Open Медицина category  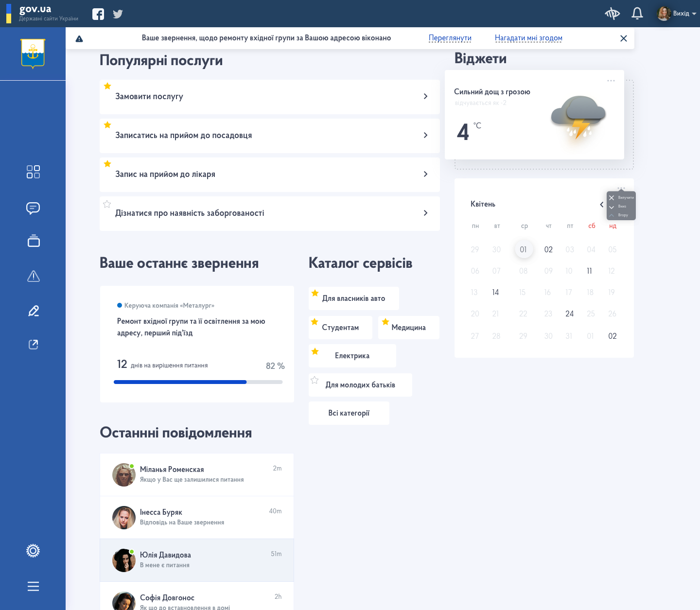(408, 328)
